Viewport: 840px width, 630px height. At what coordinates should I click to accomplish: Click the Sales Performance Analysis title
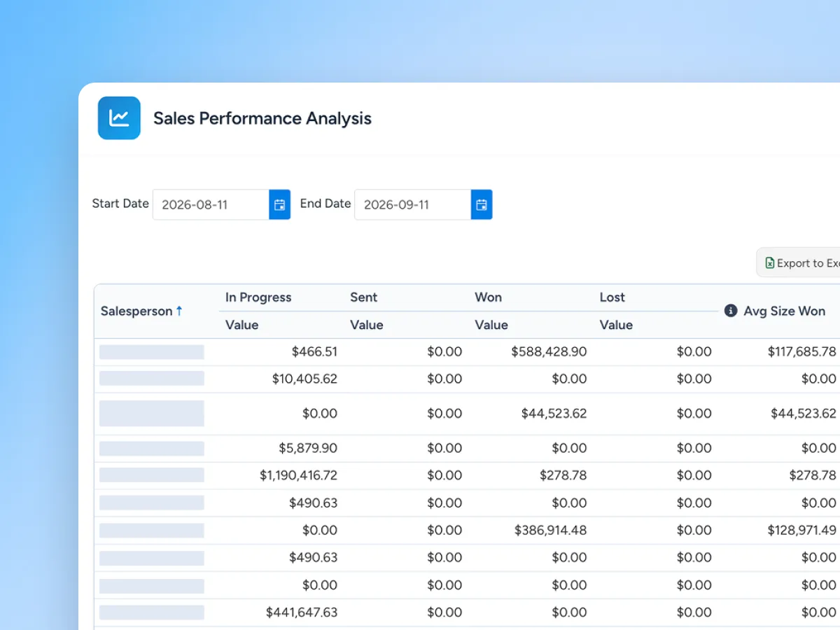[x=262, y=118]
